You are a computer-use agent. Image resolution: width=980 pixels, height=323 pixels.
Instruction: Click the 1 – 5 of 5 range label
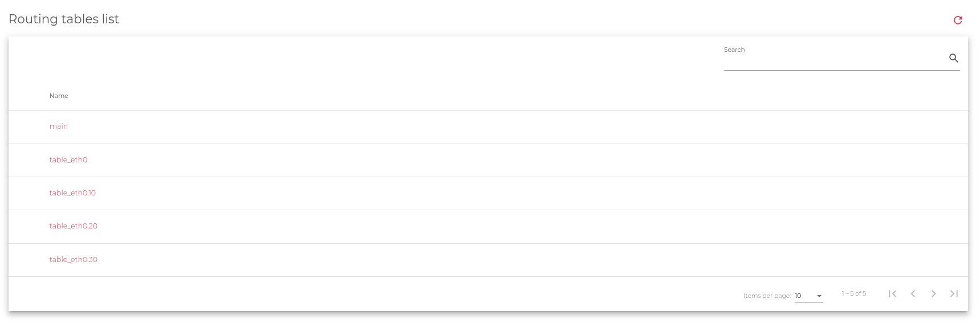point(853,293)
